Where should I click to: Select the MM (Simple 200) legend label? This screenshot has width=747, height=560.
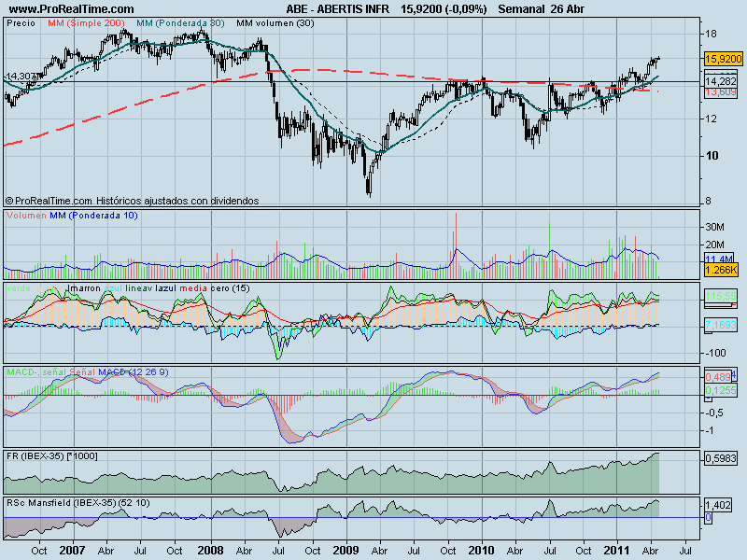pyautogui.click(x=86, y=23)
